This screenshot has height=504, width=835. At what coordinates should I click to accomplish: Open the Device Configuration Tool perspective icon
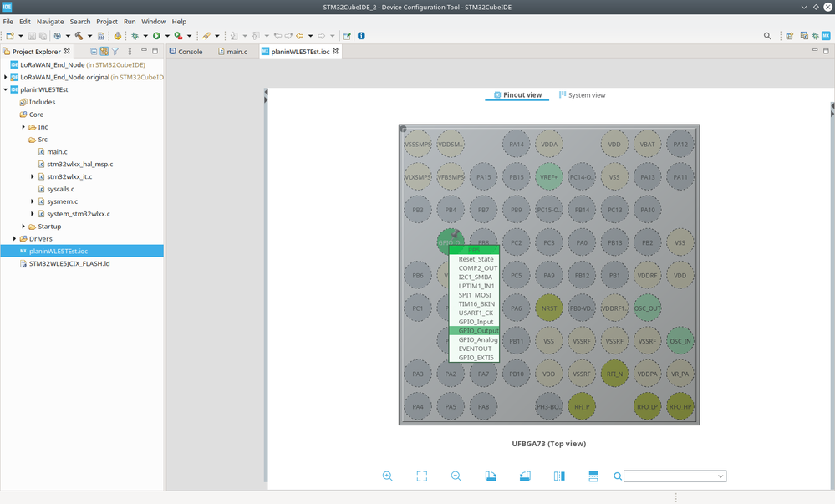click(x=826, y=36)
